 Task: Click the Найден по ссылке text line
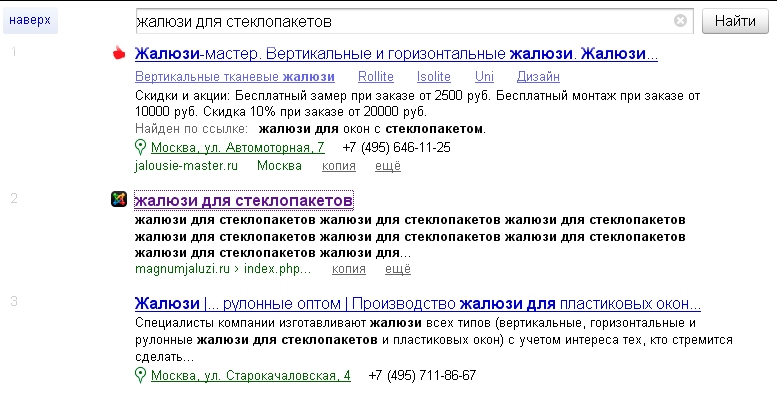tap(310, 129)
